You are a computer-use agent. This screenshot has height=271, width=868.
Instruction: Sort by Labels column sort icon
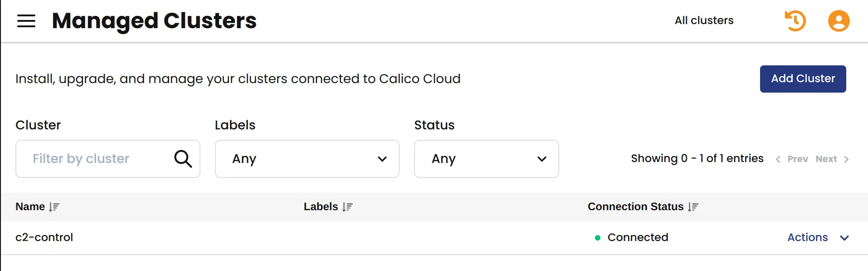click(347, 207)
